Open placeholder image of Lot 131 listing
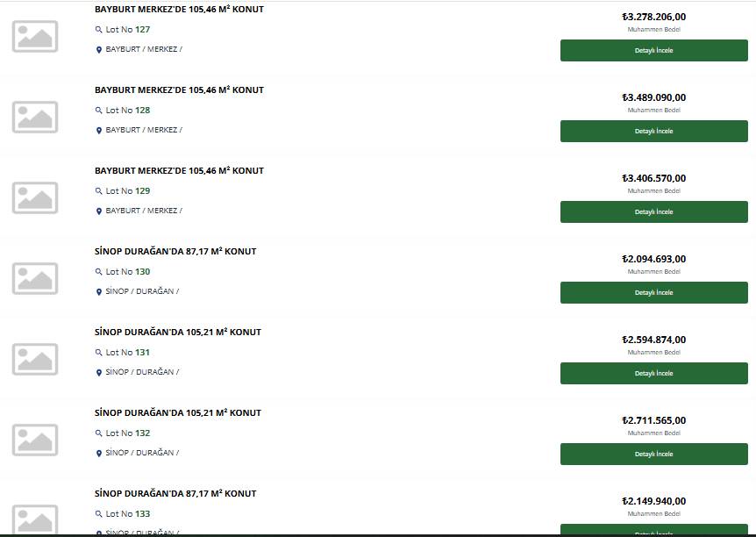Screen dimensions: 756x537 35,360
